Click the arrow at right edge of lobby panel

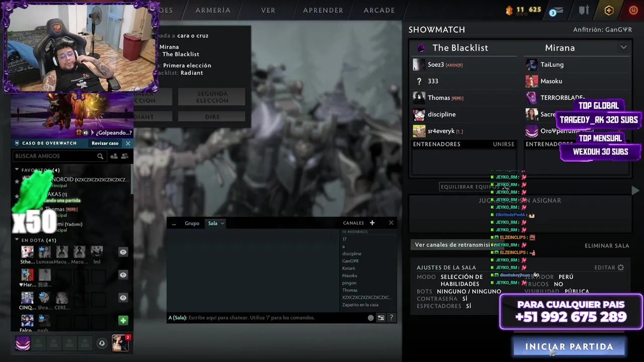click(x=635, y=191)
